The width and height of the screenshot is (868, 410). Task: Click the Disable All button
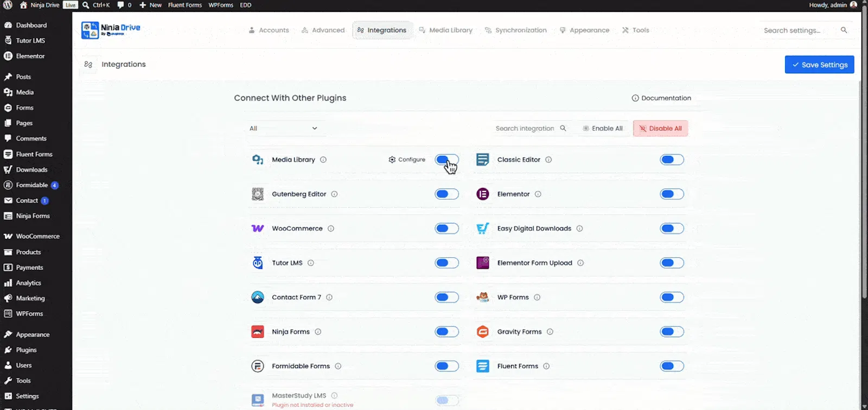660,128
